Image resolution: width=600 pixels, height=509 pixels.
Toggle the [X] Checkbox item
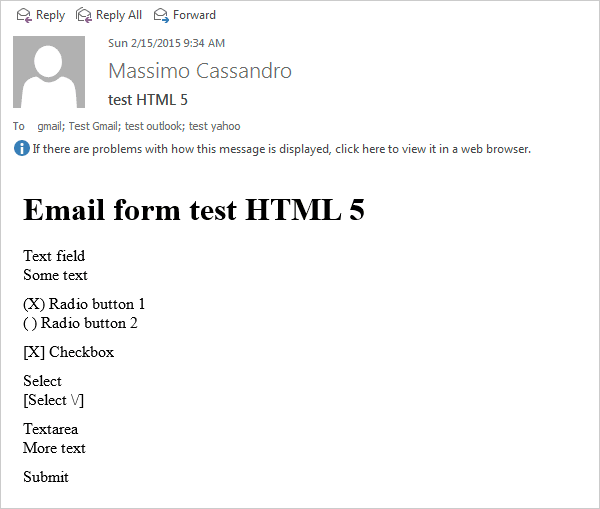pyautogui.click(x=68, y=352)
